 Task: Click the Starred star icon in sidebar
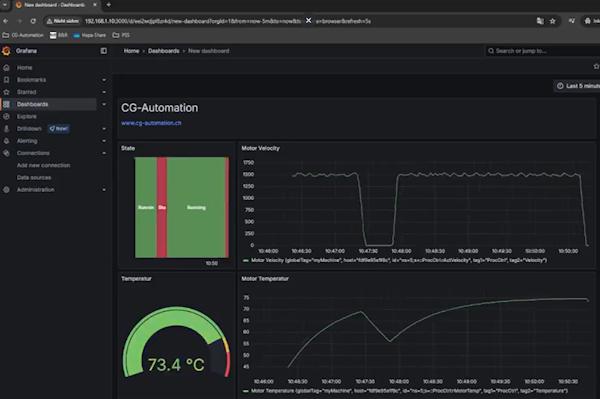point(6,92)
